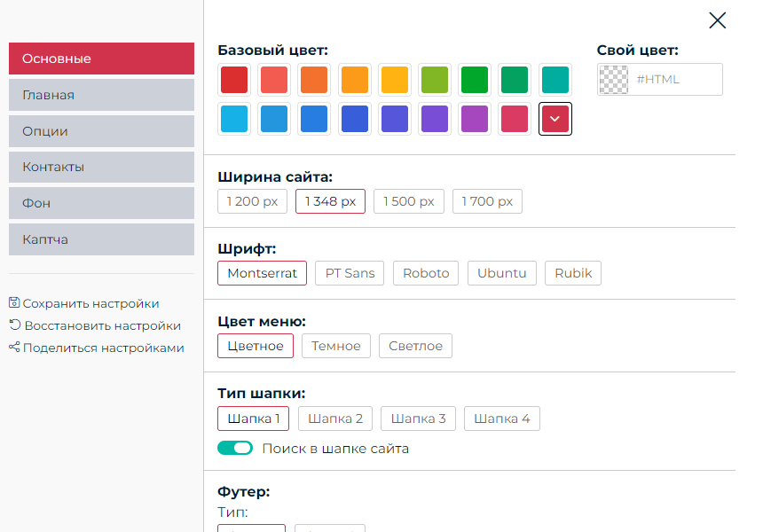Toggle Поиск в шапке сайта switch
763x532 pixels.
coord(235,449)
